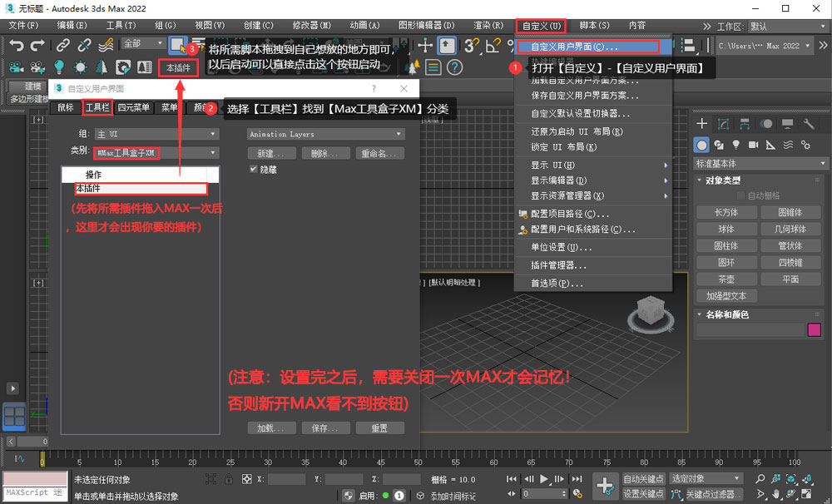Switch to the Modify panel icon
Viewport: 832px width, 504px height.
click(723, 124)
